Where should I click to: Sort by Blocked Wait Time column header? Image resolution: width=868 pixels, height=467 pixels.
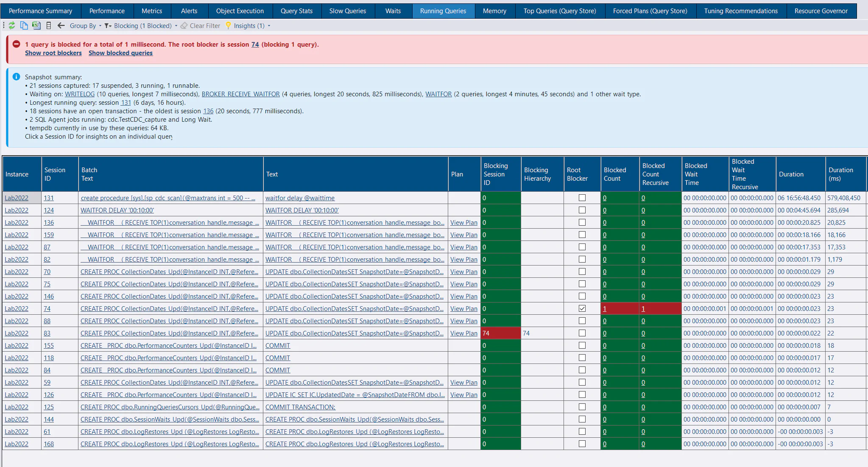coord(705,174)
